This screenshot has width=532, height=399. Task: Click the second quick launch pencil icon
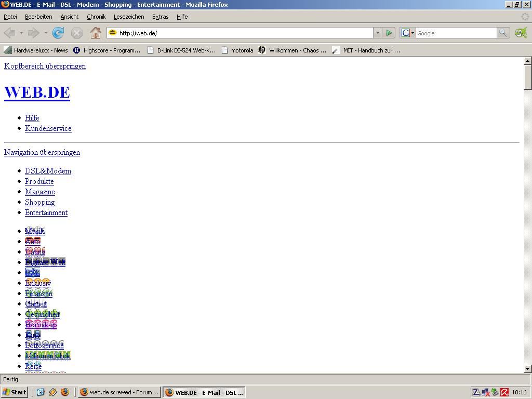click(52, 392)
